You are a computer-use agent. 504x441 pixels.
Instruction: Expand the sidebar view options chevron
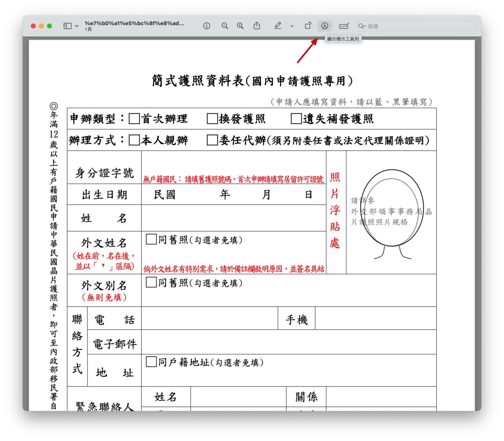coord(76,26)
